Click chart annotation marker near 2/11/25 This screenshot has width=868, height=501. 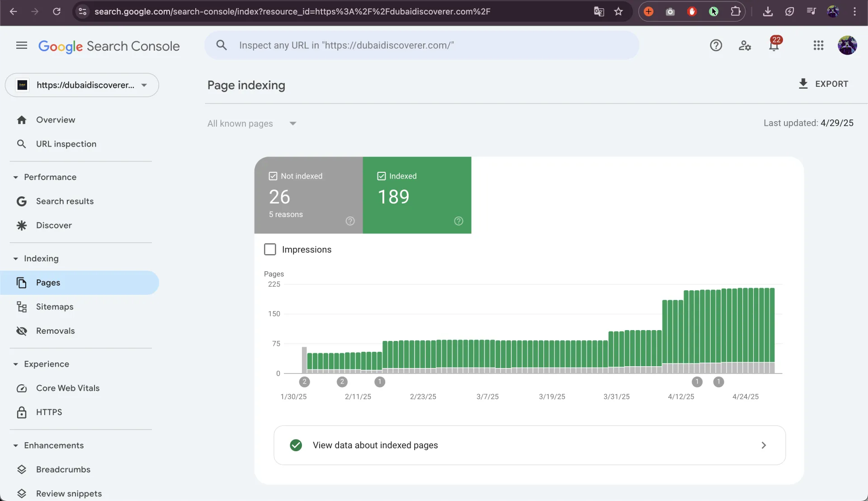click(342, 382)
